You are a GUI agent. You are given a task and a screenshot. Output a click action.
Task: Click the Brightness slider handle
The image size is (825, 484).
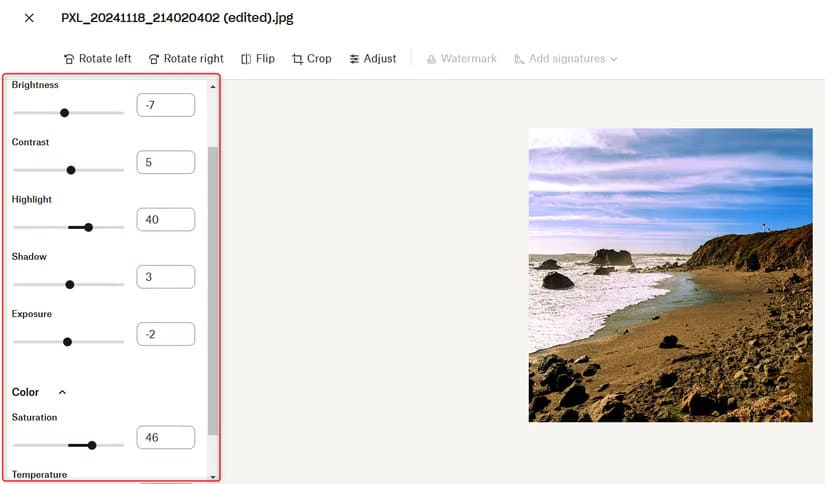click(64, 113)
